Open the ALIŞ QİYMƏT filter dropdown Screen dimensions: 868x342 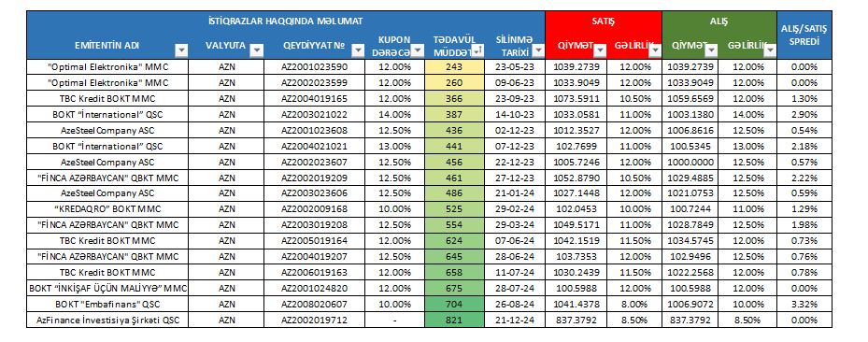pyautogui.click(x=711, y=50)
